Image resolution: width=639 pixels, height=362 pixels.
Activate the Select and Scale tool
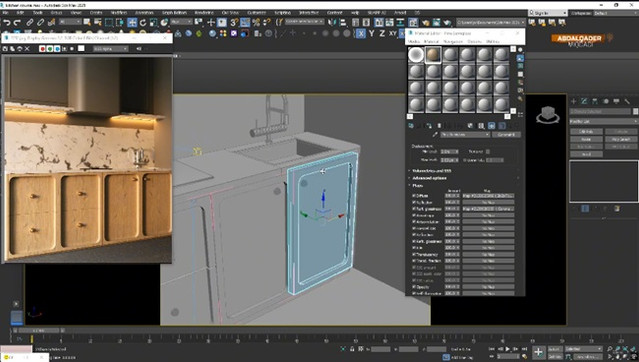[153, 22]
